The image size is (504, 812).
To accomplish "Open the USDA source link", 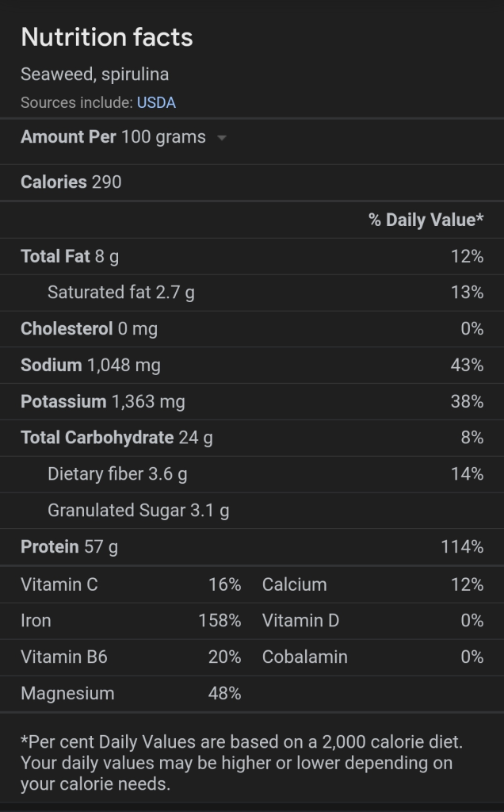I will (x=156, y=102).
